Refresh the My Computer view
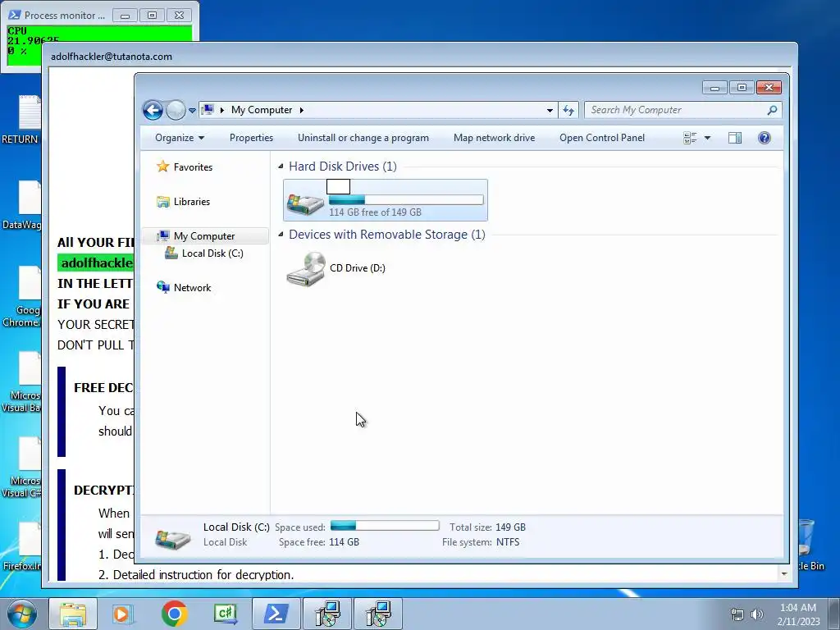840x630 pixels. click(x=568, y=110)
